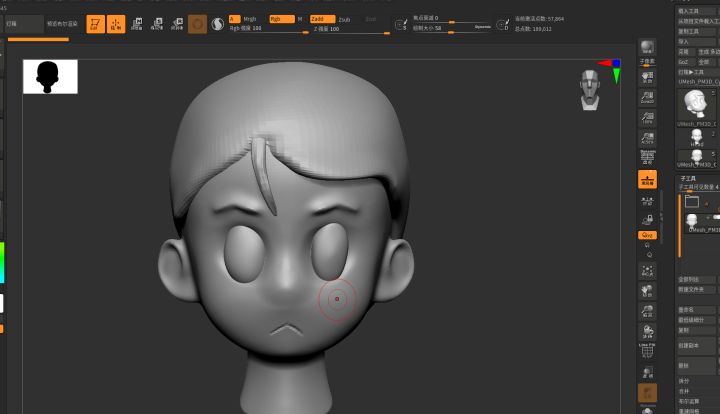Click the orange Dynamic solo icon
720x414 pixels.
coord(647,393)
